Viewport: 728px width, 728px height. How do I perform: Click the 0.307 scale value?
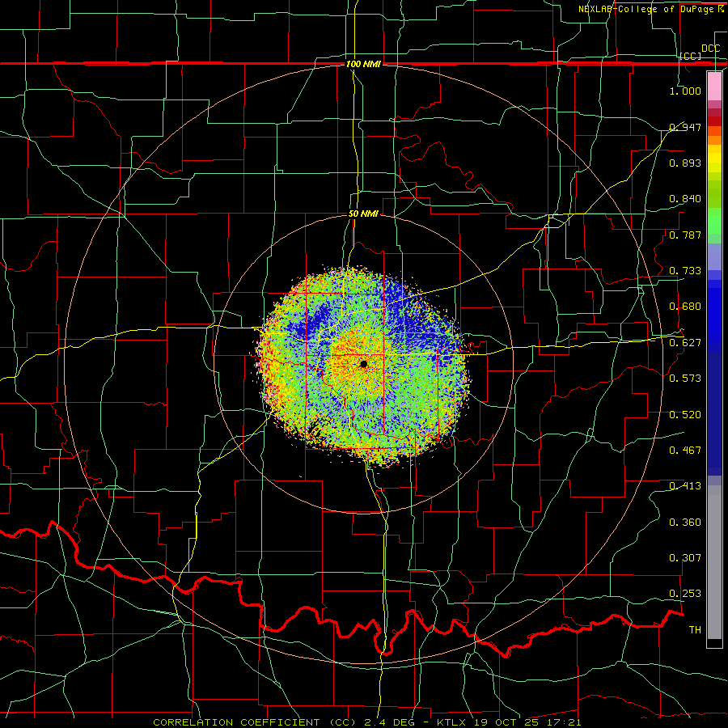point(685,558)
